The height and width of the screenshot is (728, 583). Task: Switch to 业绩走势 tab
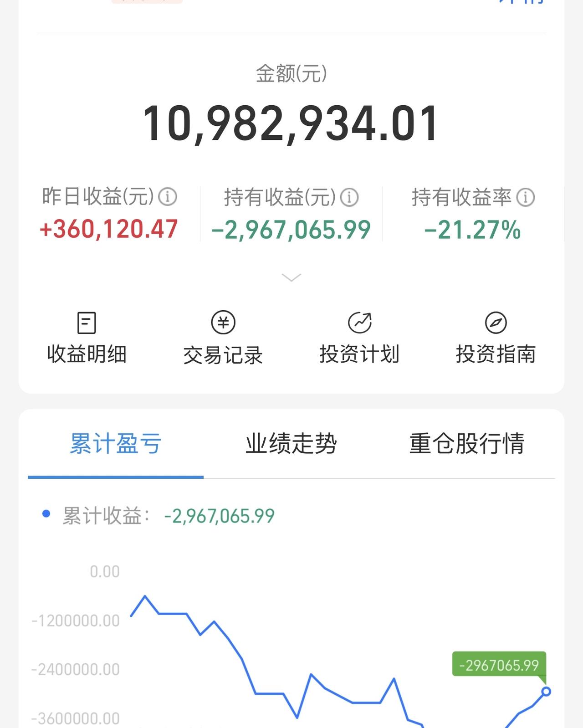pyautogui.click(x=291, y=443)
